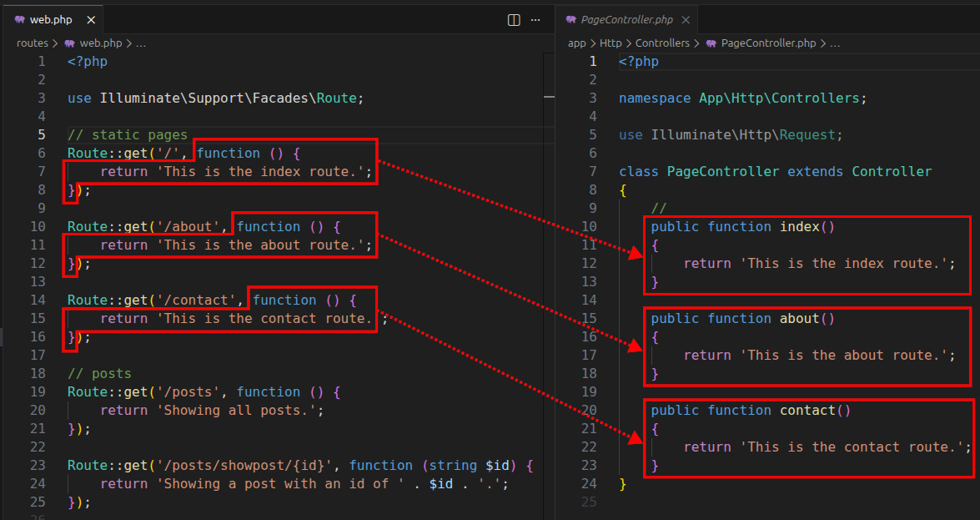This screenshot has height=520, width=980.
Task: Click the Route::get('/contact' line
Action: pyautogui.click(x=213, y=300)
